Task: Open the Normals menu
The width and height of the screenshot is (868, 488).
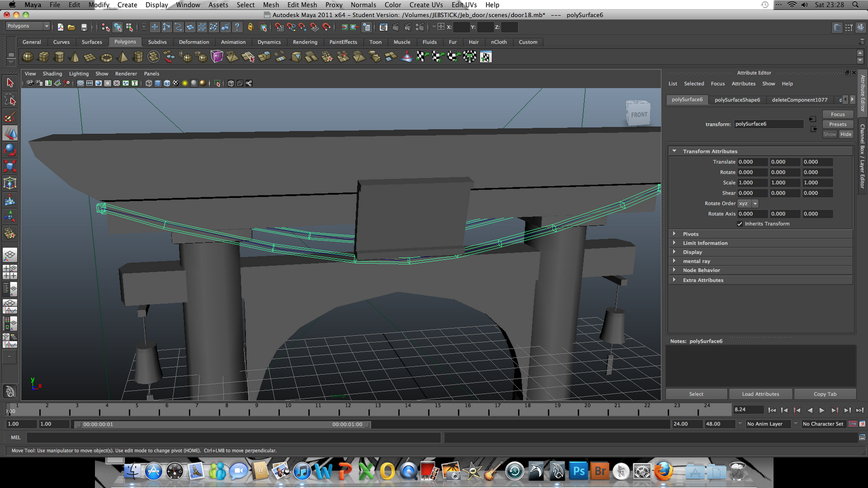Action: point(363,5)
